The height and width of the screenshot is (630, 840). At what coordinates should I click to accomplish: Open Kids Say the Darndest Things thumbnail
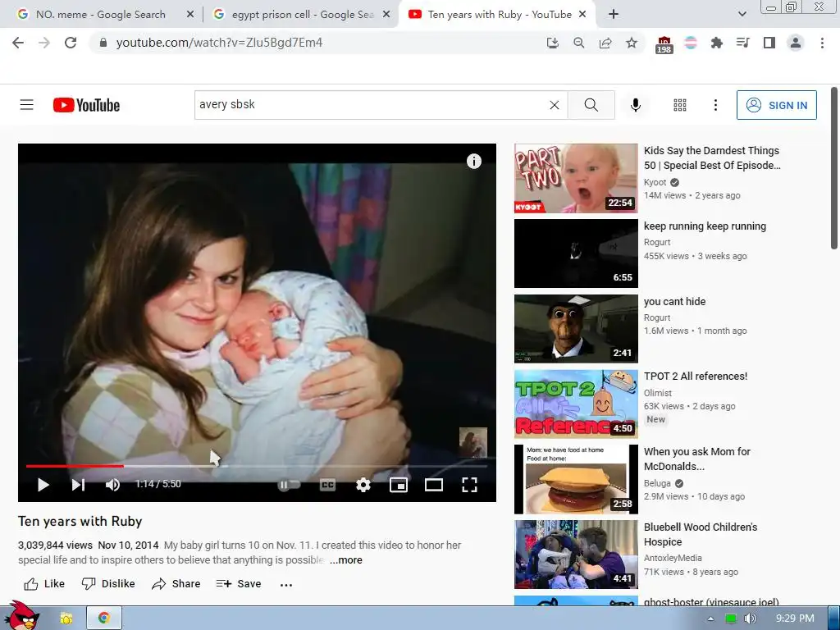click(x=576, y=178)
